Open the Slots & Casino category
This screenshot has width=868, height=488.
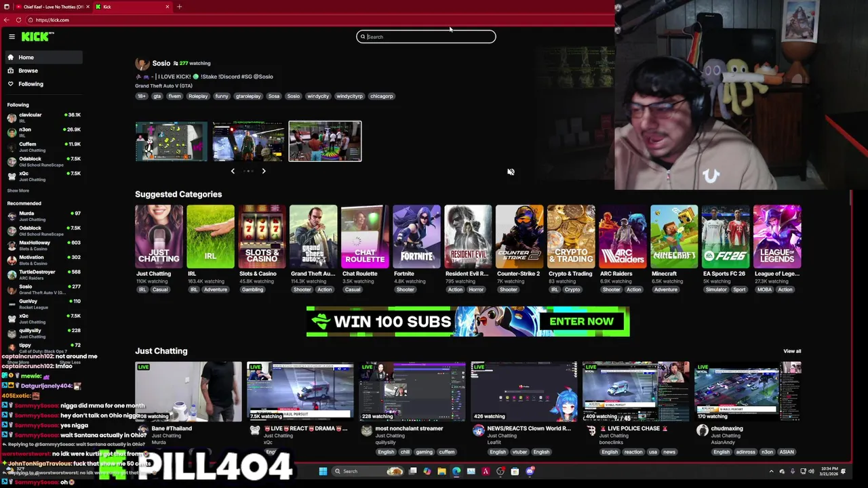coord(262,237)
